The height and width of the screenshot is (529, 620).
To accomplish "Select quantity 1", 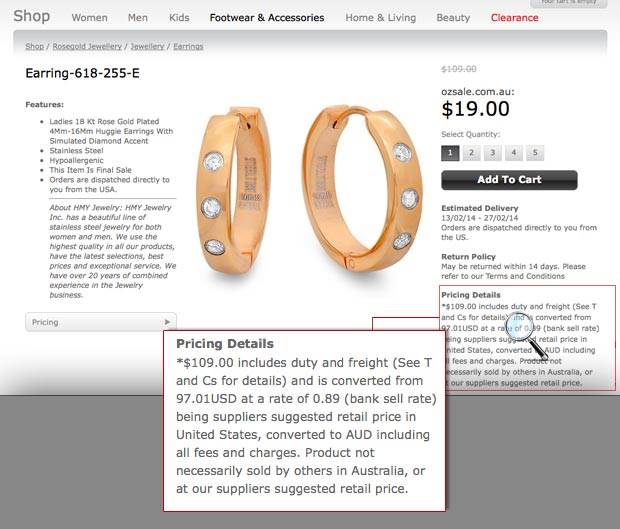I will point(450,153).
